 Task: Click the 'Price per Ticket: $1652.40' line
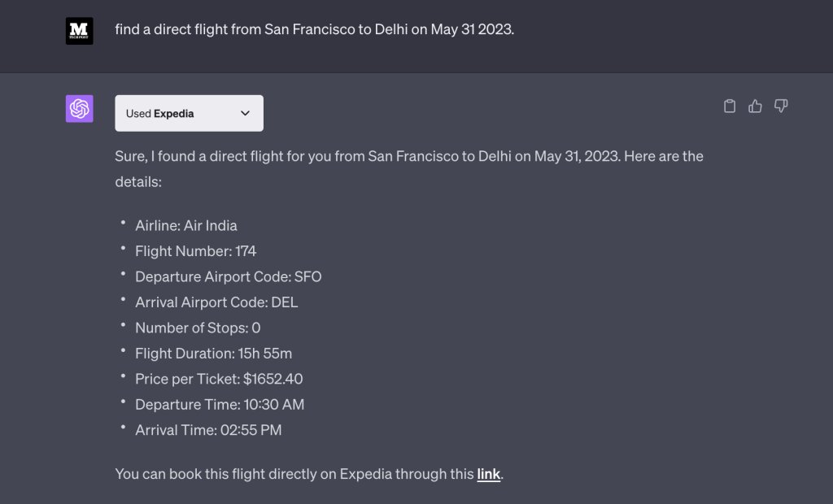pos(219,379)
